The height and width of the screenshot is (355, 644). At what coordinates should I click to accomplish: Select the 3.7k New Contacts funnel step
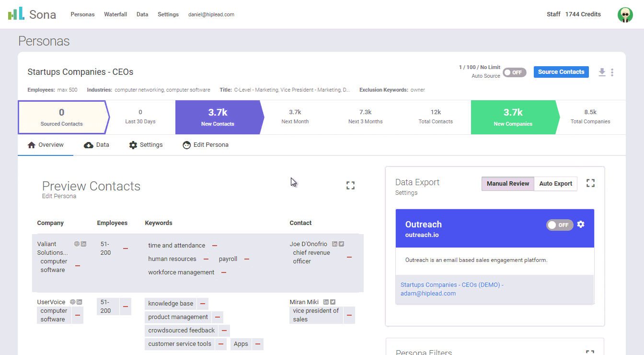coord(218,117)
